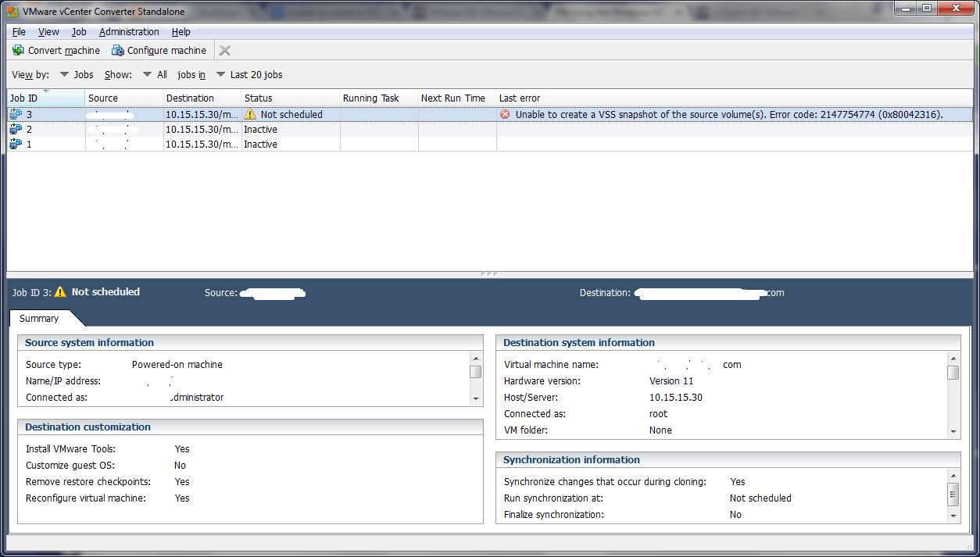Click the "Inactive" status of job 1
Screen dimensions: 980x557
click(260, 144)
